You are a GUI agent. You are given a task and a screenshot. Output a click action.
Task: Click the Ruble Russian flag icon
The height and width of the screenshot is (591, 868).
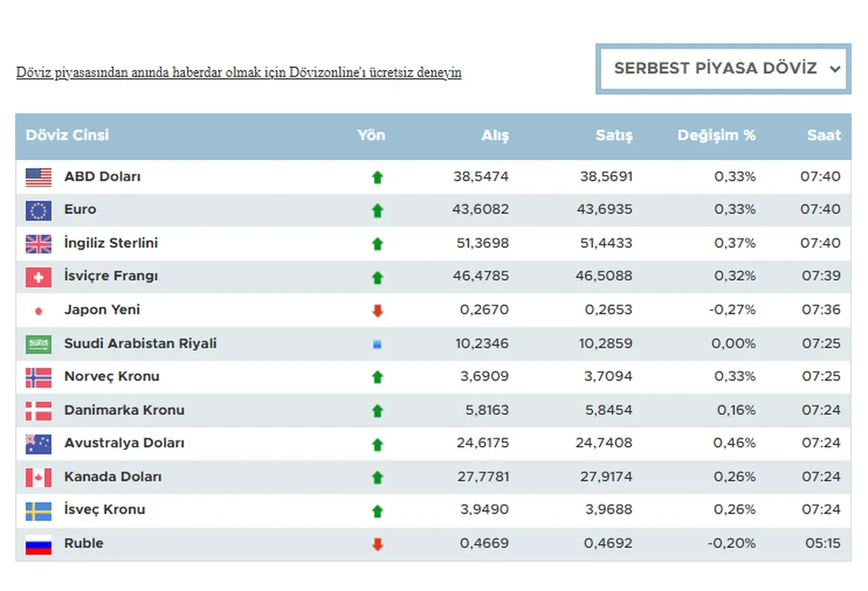[39, 544]
